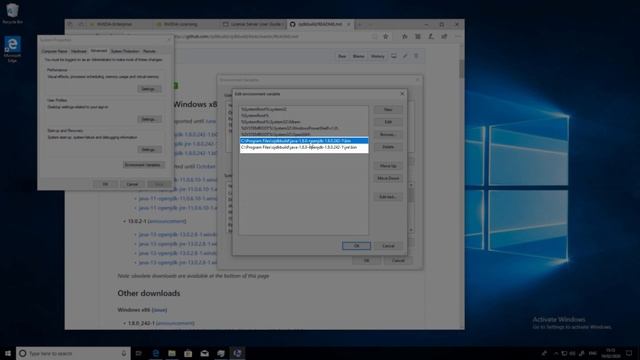This screenshot has height=360, width=640.
Task: Click the Move Up button
Action: (388, 166)
